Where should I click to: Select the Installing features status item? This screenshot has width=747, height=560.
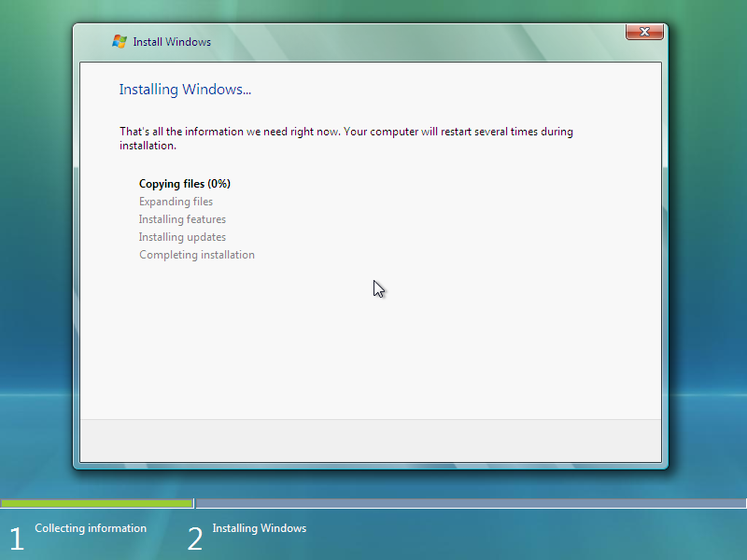[182, 218]
